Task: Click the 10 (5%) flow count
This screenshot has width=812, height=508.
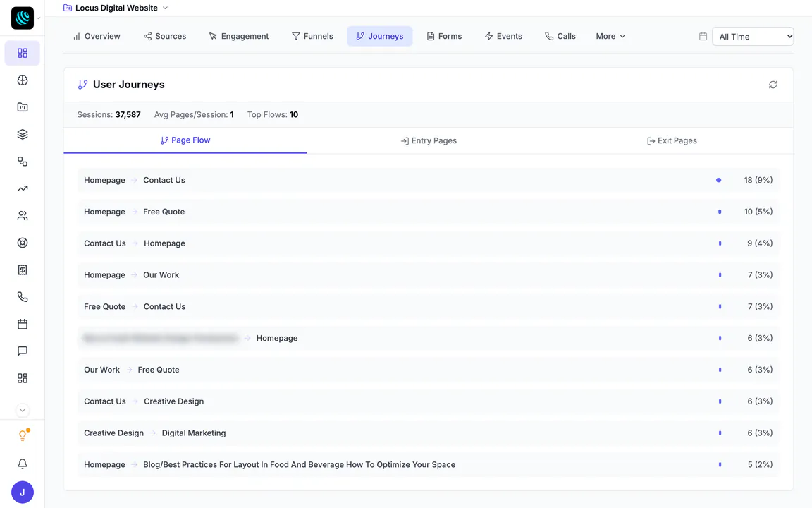Action: click(x=758, y=212)
